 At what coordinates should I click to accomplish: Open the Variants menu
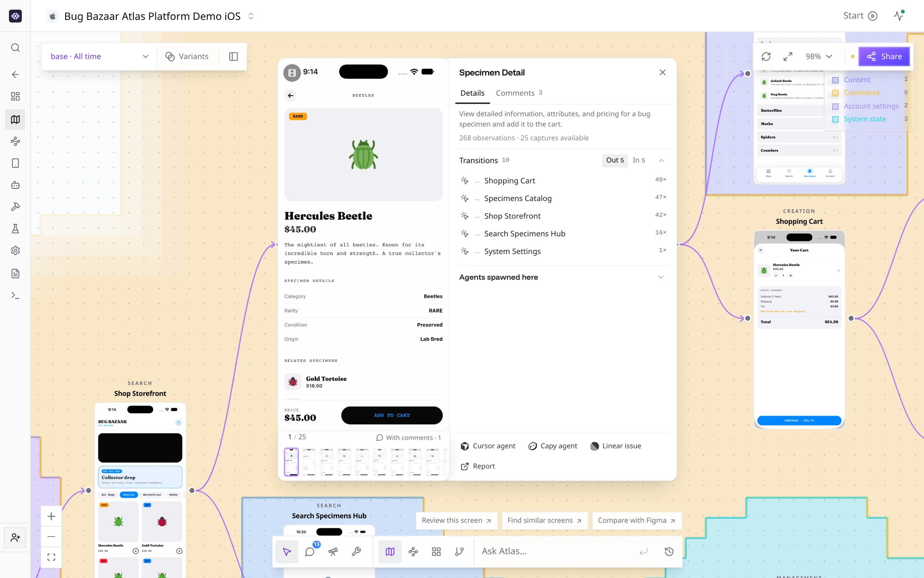pos(187,56)
